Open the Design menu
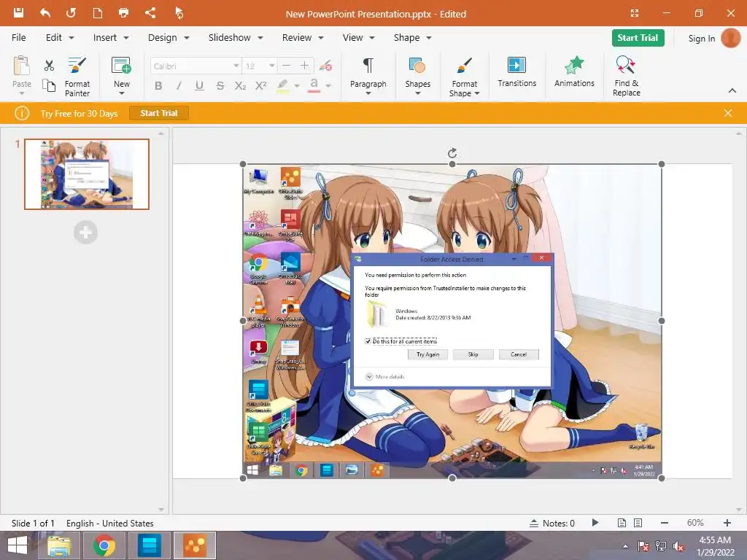Screen dimensions: 747x560 click(169, 38)
